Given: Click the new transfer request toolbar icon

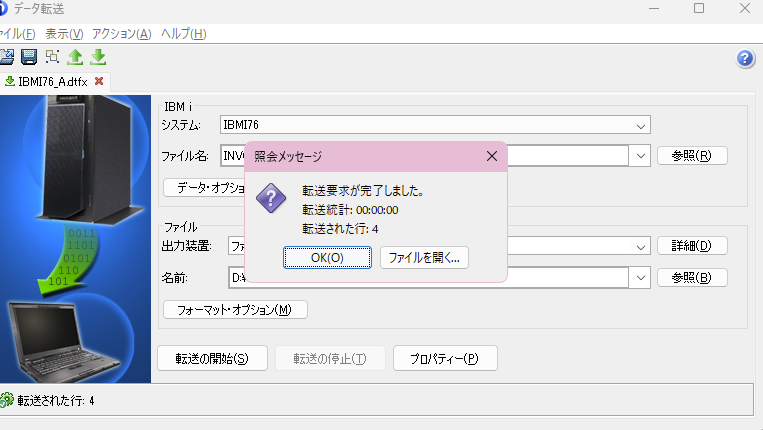Looking at the screenshot, I should 6,57.
